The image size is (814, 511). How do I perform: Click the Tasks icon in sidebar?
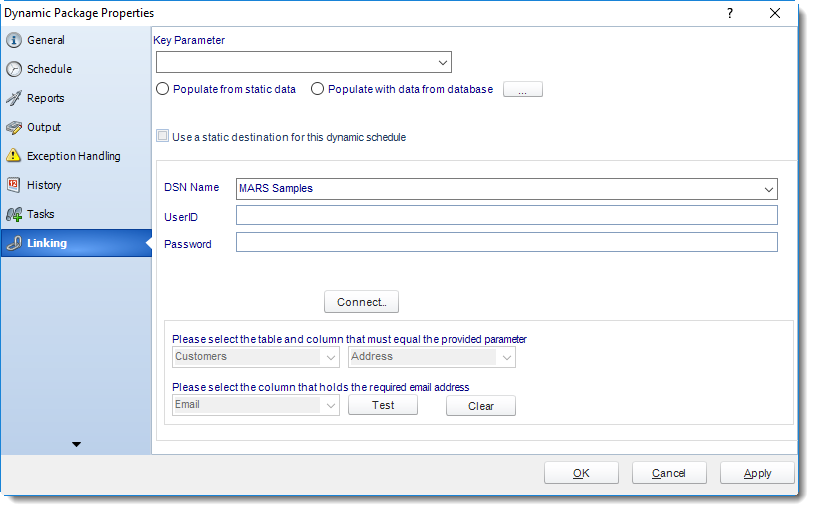[x=14, y=214]
